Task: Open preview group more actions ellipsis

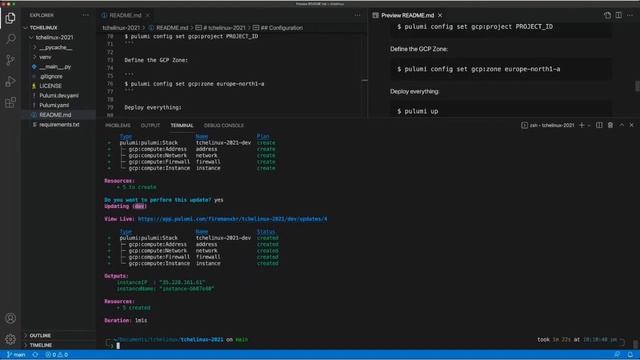Action: [x=630, y=15]
